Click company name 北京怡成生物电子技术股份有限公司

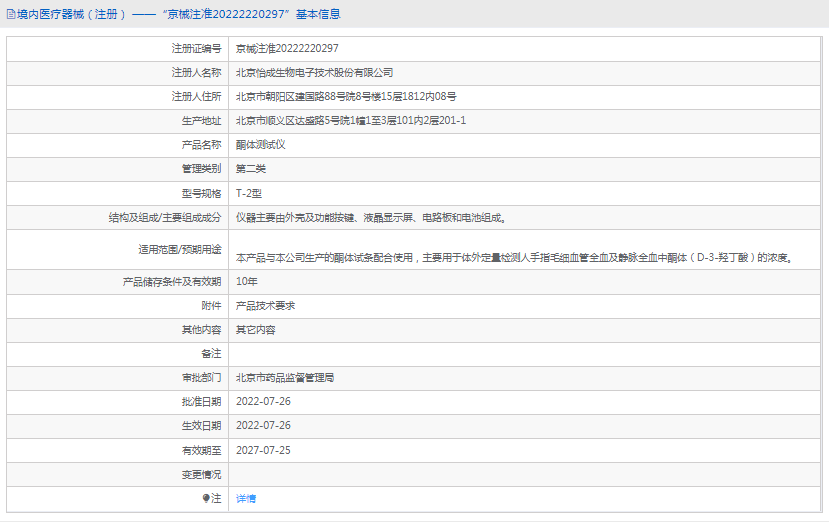[315, 73]
